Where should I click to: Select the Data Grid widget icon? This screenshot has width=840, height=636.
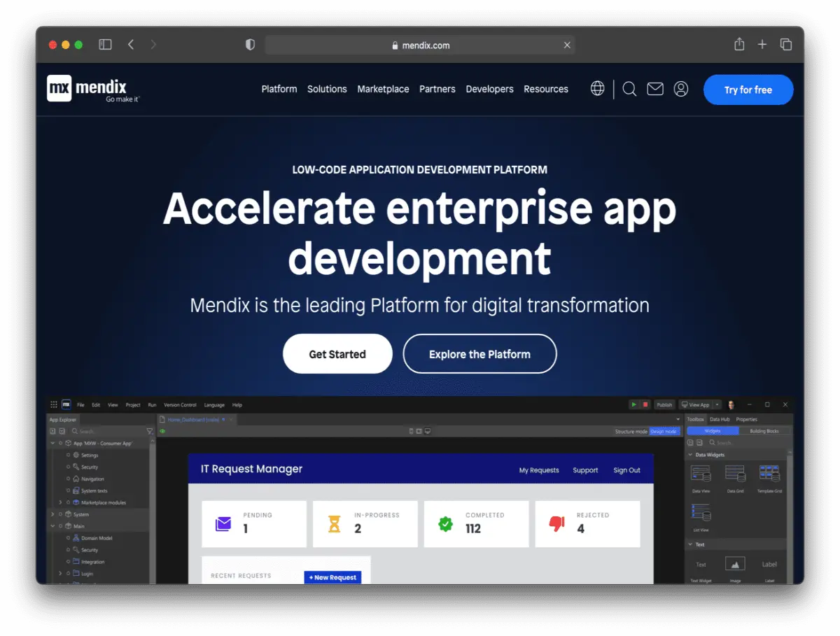[735, 474]
